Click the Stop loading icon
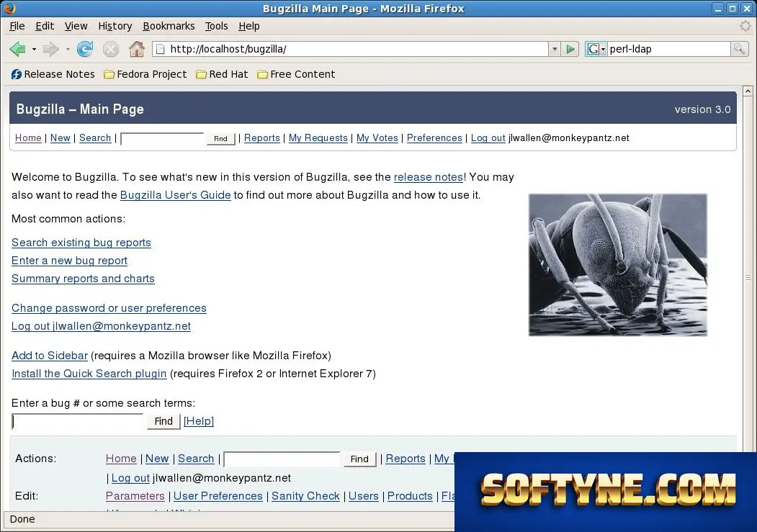 tap(110, 49)
